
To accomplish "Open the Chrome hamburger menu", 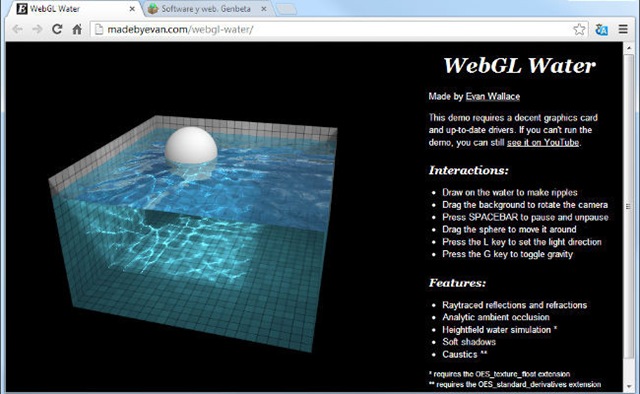I will click(x=623, y=29).
